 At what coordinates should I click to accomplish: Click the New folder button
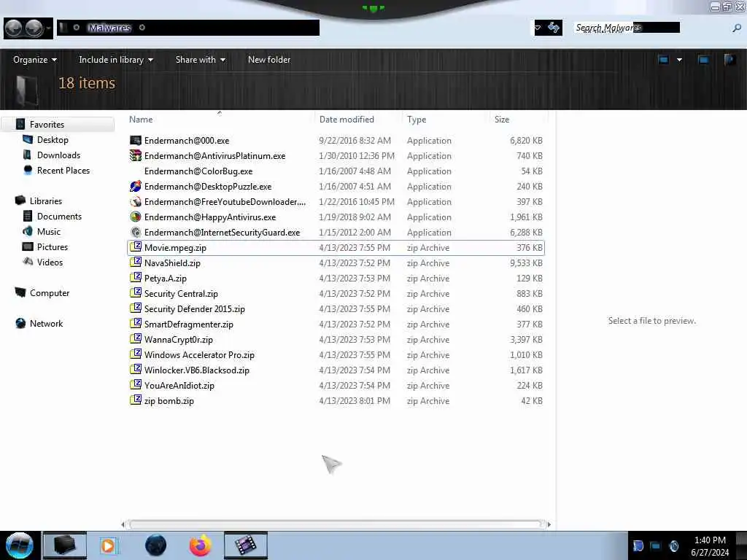pos(269,60)
